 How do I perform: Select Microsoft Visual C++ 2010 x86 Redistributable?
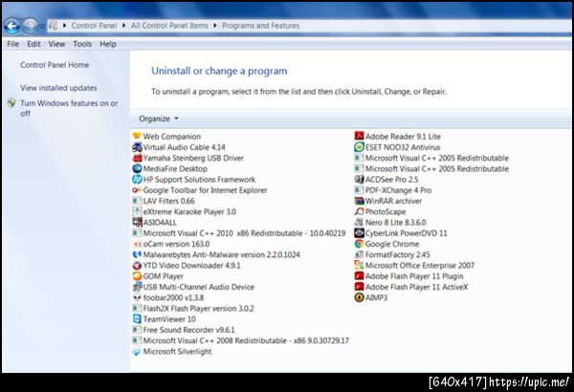click(x=239, y=233)
